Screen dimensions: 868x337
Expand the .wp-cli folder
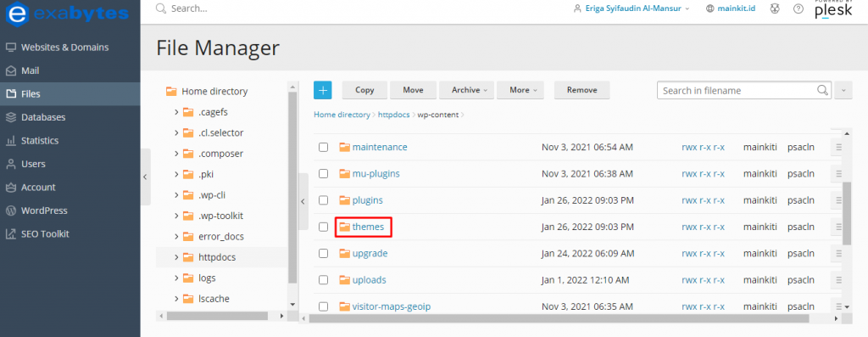click(x=176, y=195)
